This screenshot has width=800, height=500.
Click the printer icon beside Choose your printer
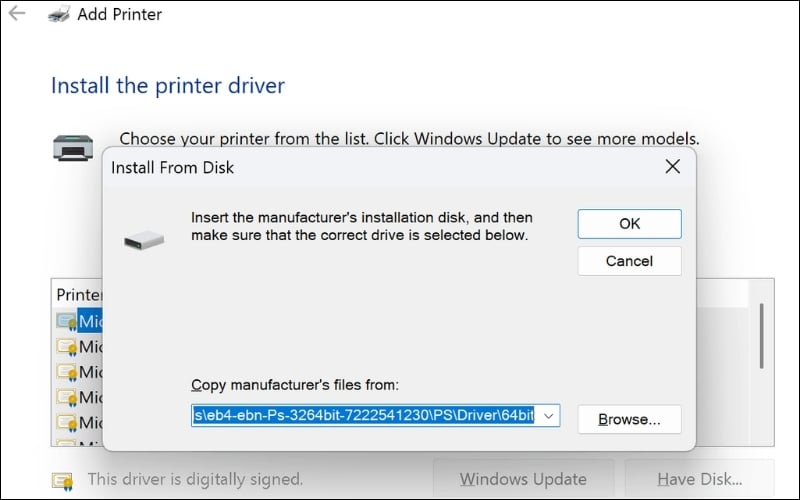pos(73,147)
